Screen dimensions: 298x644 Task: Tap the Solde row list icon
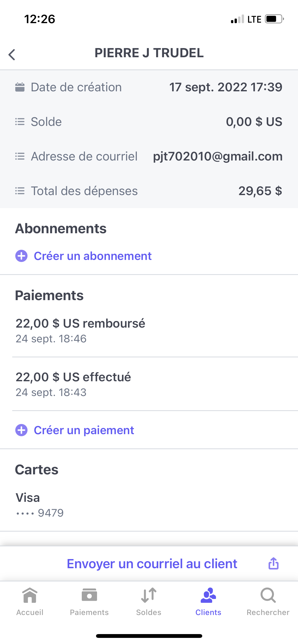(x=20, y=122)
